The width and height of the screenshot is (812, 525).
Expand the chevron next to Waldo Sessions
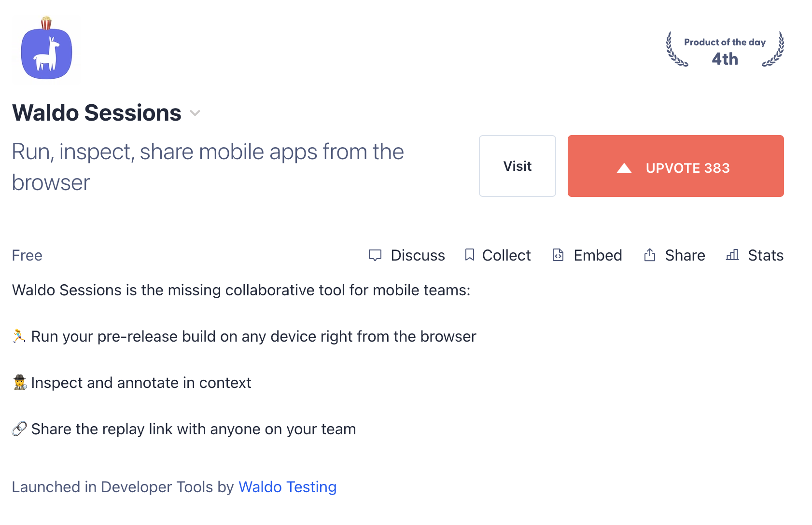[x=195, y=113]
